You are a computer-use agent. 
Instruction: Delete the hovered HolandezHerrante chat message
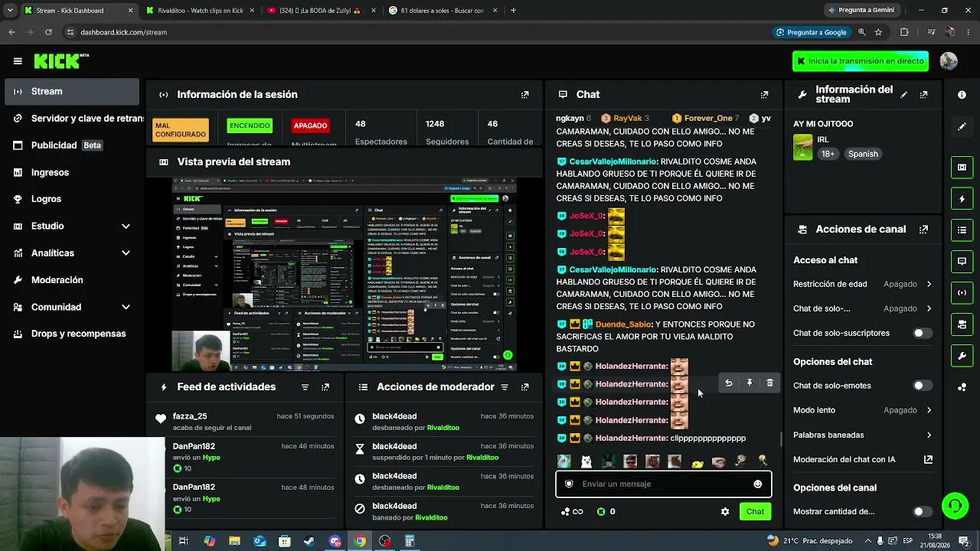(x=770, y=383)
